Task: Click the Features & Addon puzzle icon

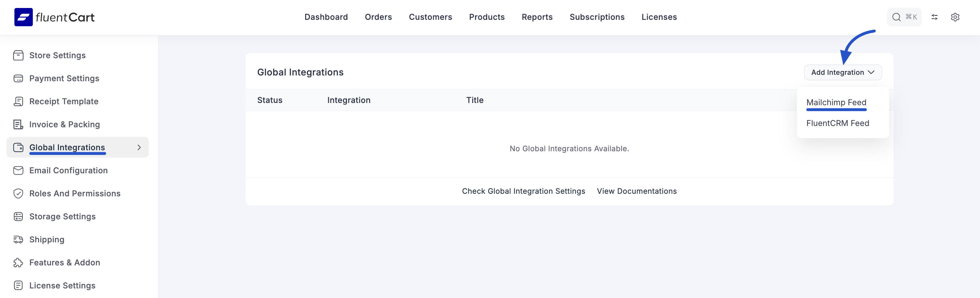Action: [x=18, y=263]
